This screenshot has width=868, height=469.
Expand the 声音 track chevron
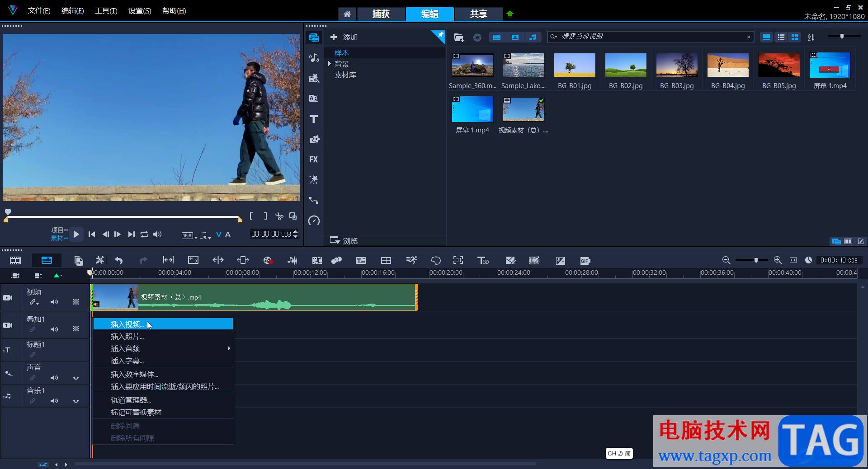[76, 378]
